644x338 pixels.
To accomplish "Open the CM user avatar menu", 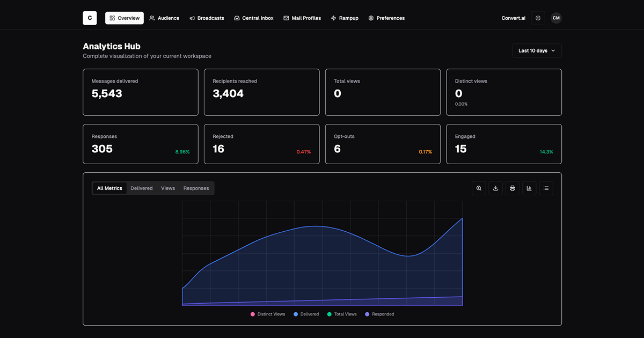I will 556,18.
